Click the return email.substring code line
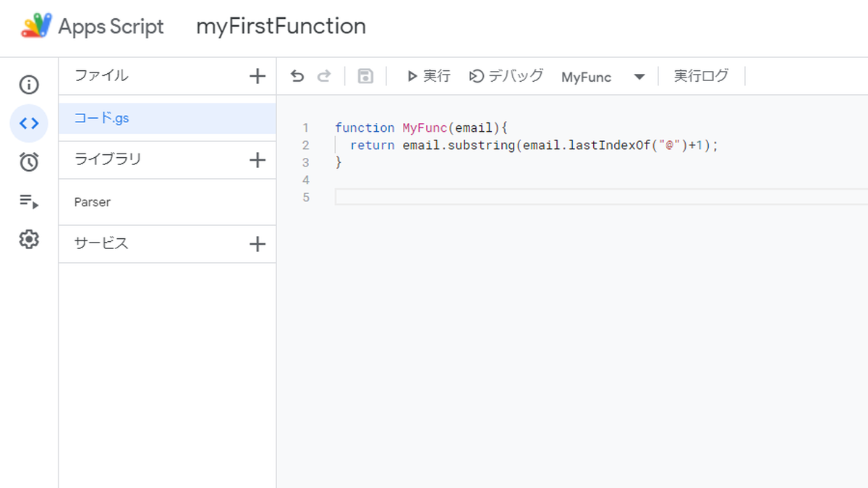 coord(534,145)
